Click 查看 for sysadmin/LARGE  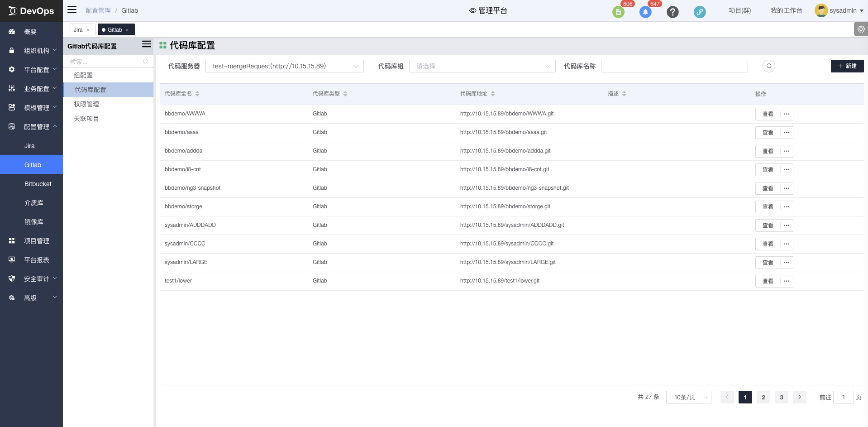pos(768,263)
